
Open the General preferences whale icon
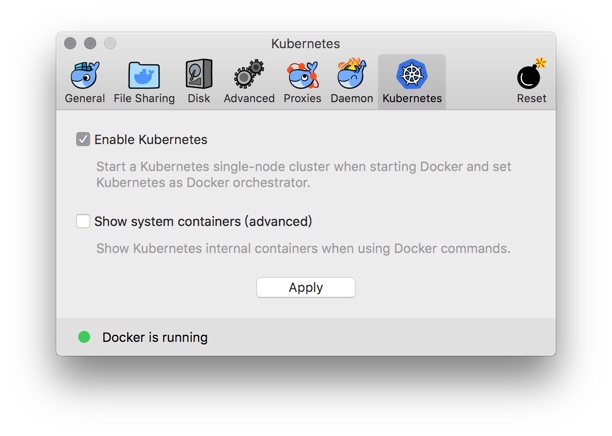(x=85, y=75)
